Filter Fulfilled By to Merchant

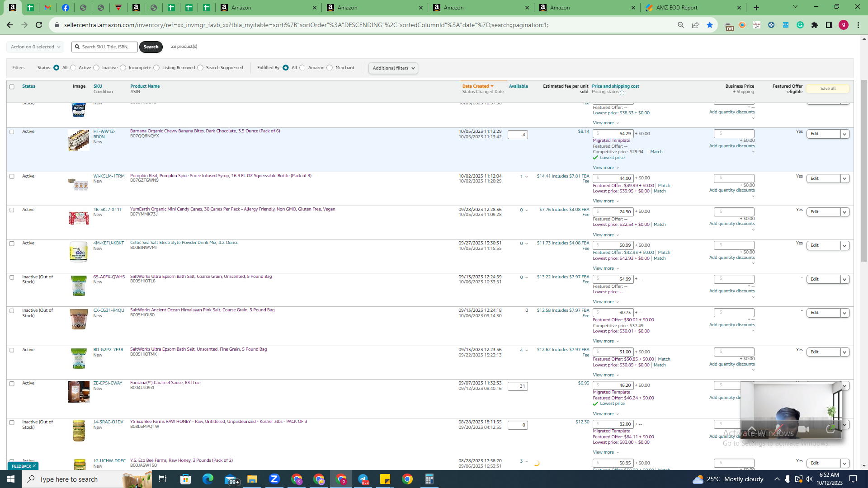pyautogui.click(x=330, y=68)
